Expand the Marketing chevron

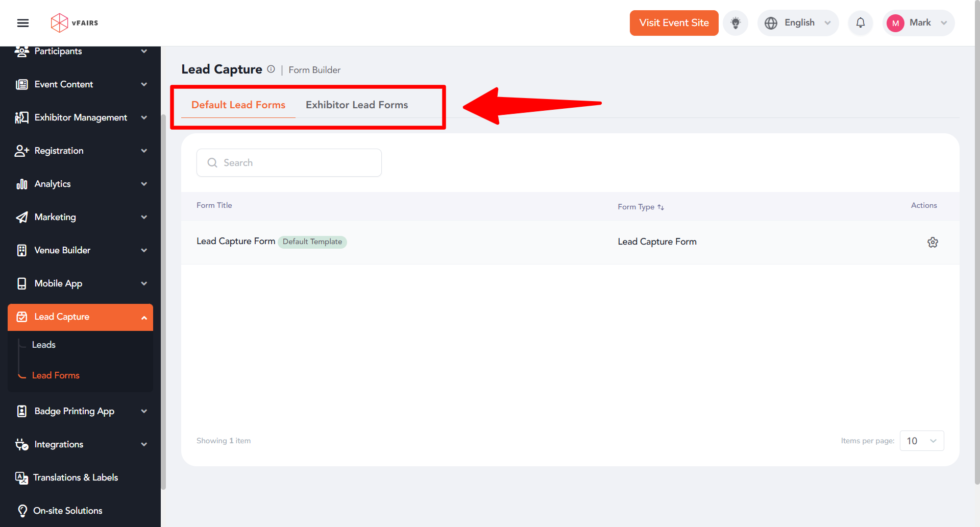coord(144,217)
